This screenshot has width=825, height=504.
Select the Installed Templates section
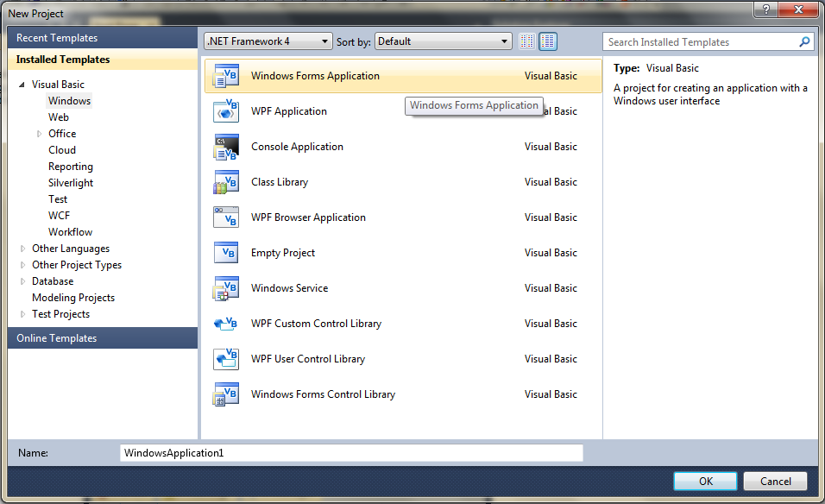click(x=103, y=60)
